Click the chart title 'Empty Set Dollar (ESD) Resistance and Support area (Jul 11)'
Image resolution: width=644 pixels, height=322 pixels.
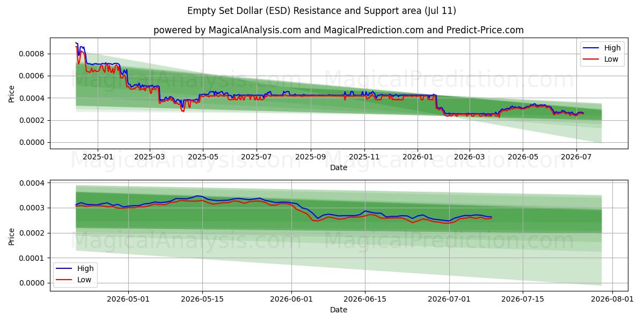click(x=322, y=11)
